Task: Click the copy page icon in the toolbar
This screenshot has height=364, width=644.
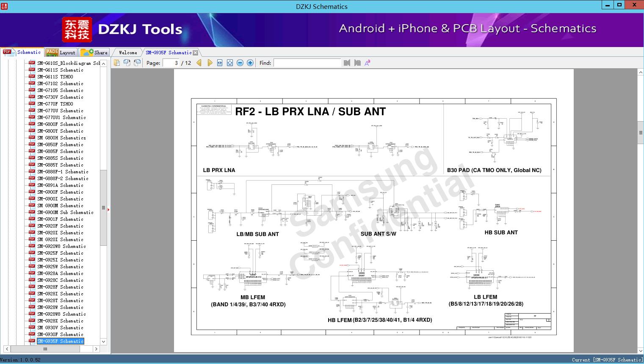Action: (117, 63)
